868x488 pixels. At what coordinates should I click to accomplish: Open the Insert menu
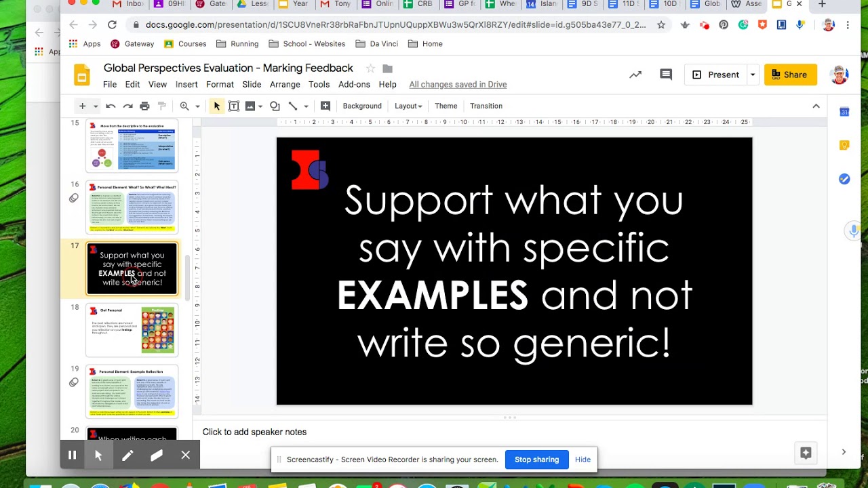pos(186,84)
